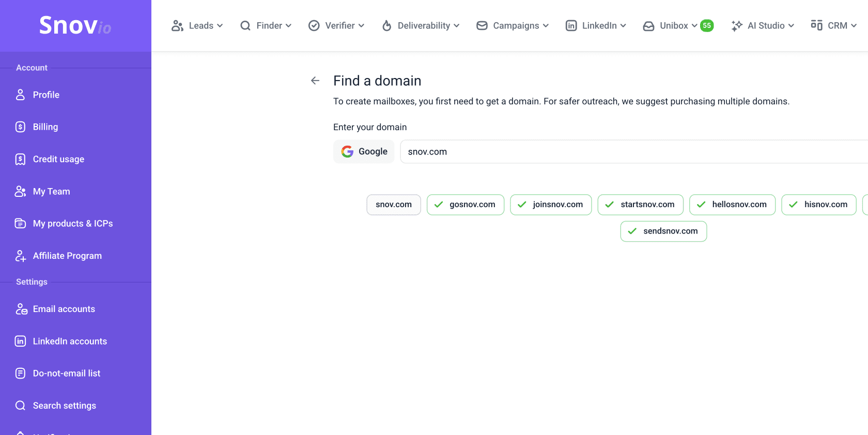
Task: Click the Affiliate Program icon
Action: point(20,256)
